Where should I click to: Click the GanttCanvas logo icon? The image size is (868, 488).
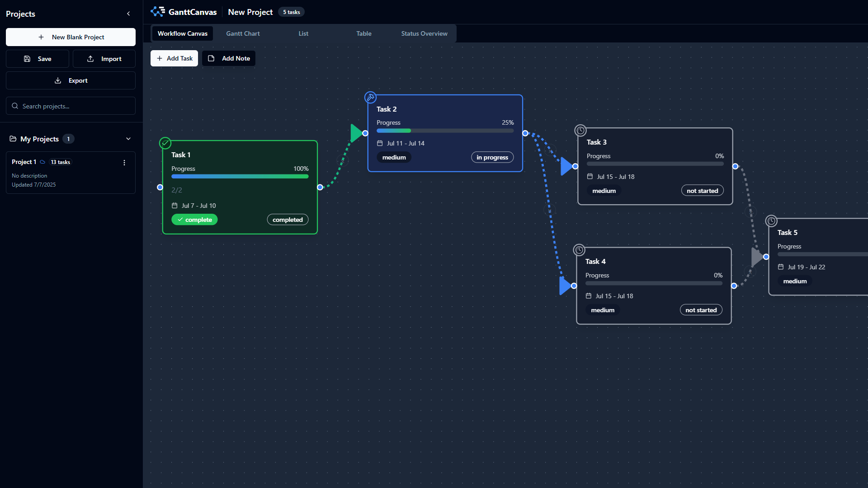(158, 12)
